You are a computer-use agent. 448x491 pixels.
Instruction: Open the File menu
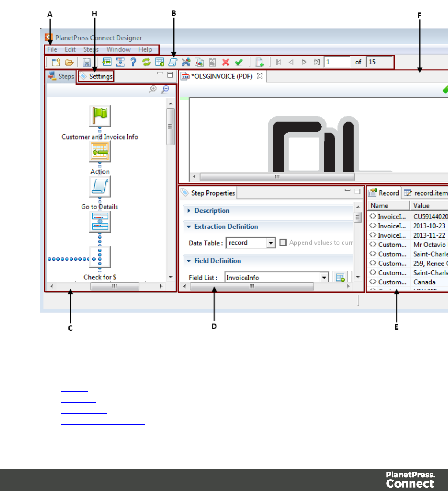tap(52, 49)
